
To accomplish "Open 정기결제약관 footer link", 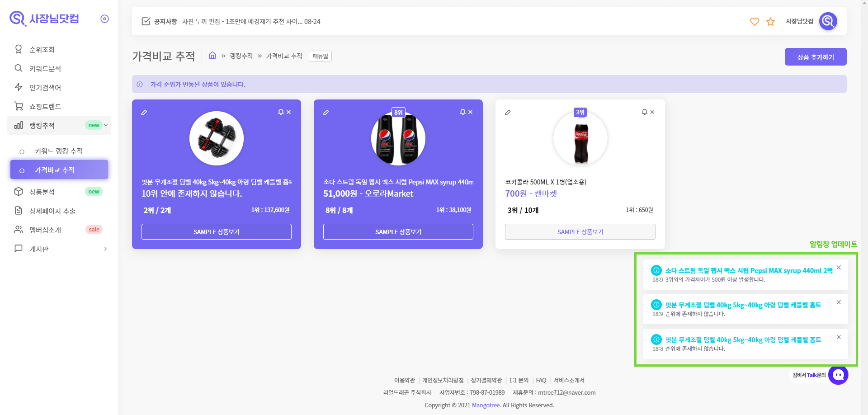I will 486,380.
